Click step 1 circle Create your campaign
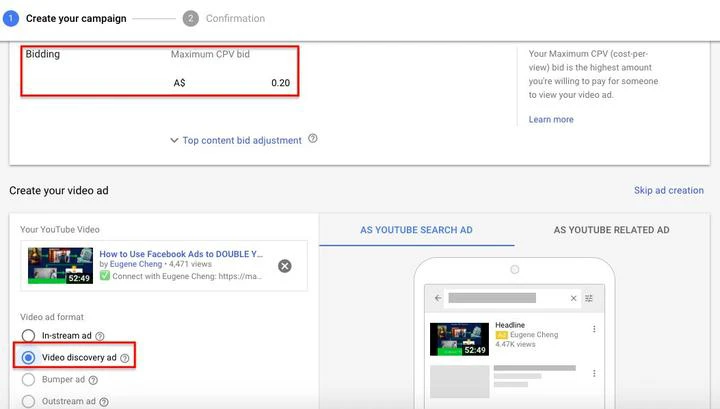Image resolution: width=720 pixels, height=409 pixels. (11, 18)
